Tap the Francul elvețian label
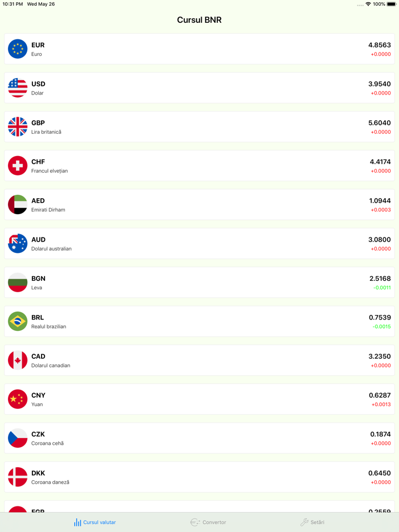Viewport: 399px width, 532px height. click(50, 171)
